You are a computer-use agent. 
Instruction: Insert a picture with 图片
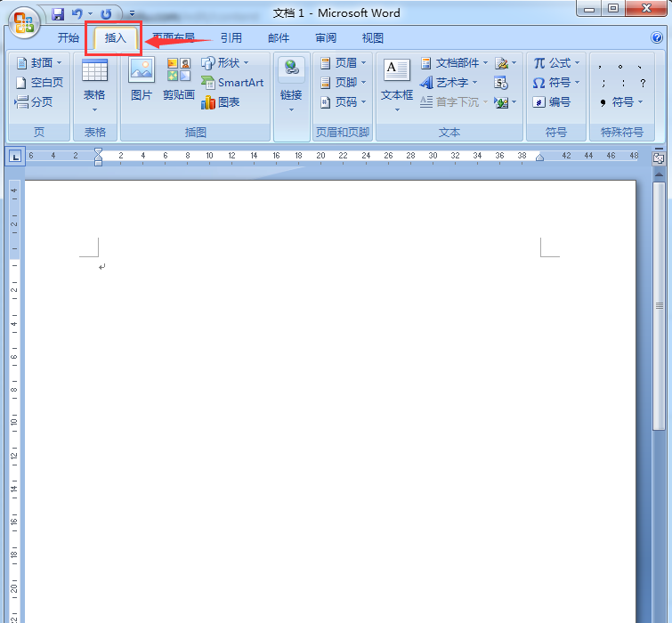142,79
